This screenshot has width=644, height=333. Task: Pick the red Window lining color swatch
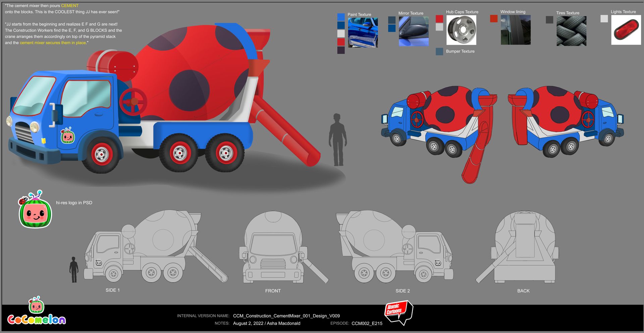tap(493, 19)
